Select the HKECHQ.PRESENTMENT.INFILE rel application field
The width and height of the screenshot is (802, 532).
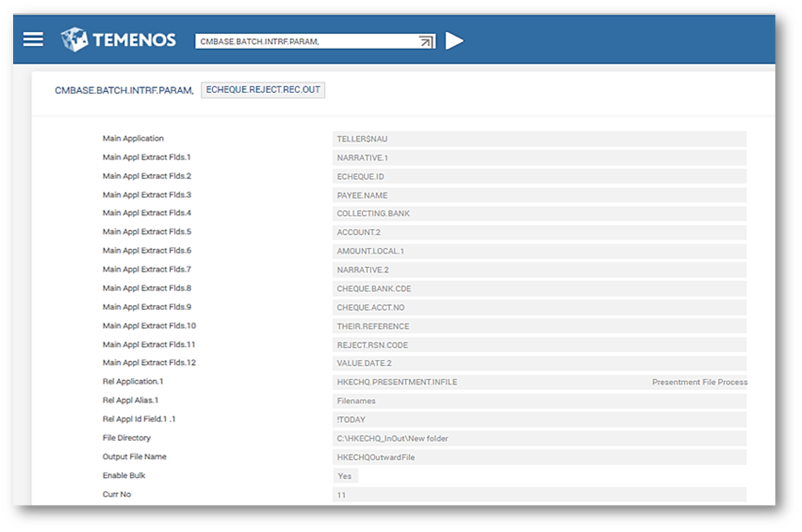coord(490,382)
